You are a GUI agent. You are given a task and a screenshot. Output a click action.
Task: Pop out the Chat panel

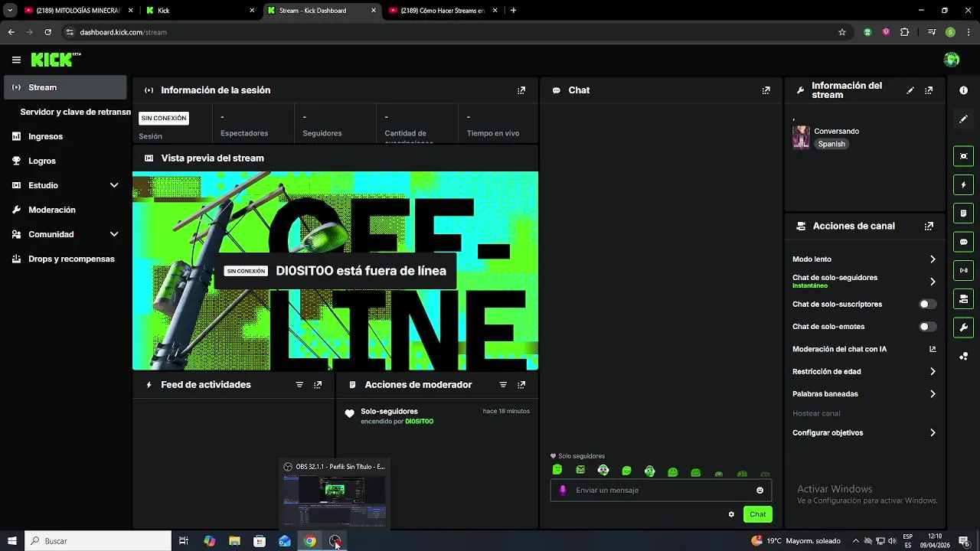click(766, 90)
